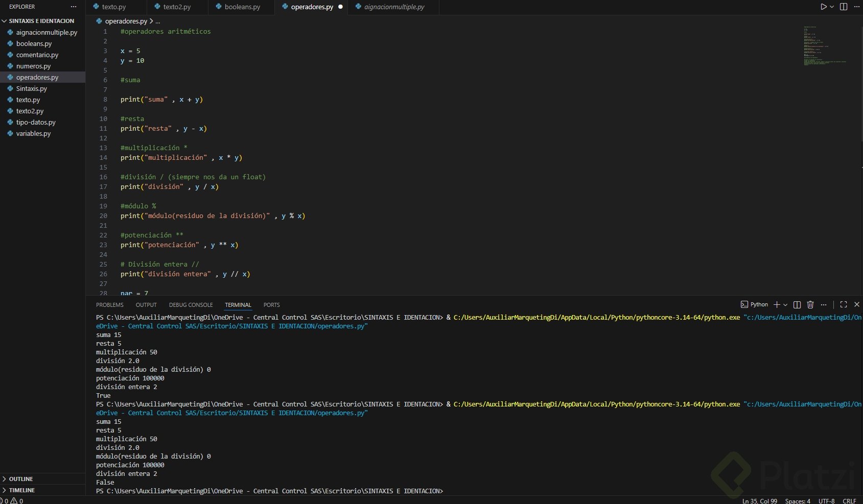This screenshot has height=504, width=863.
Task: Change Spaces: 4 indentation setting
Action: pyautogui.click(x=798, y=501)
